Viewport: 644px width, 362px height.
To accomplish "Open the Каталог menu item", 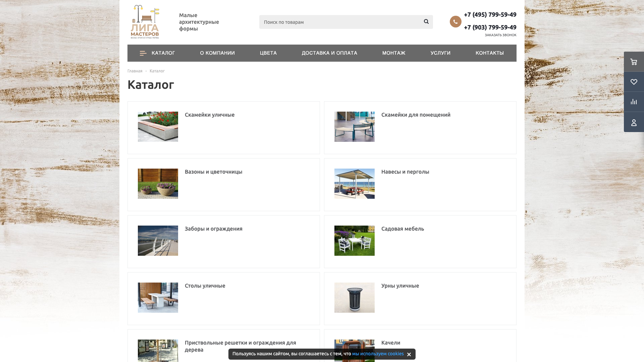I will click(163, 53).
